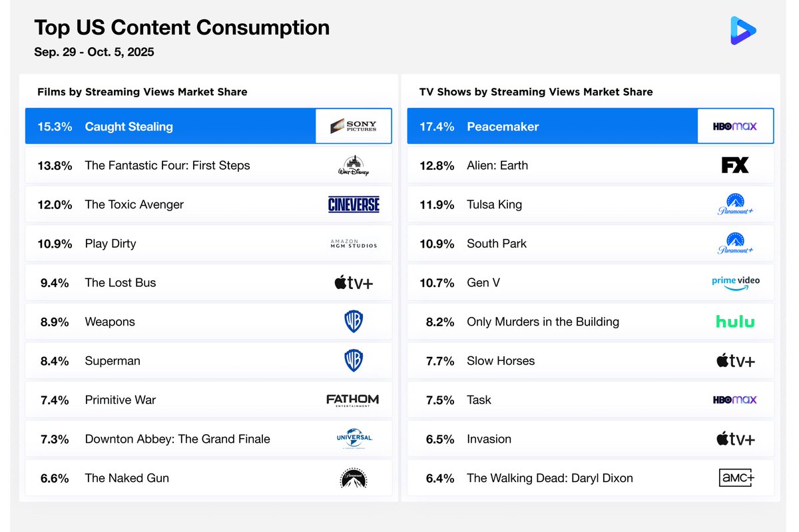The height and width of the screenshot is (532, 799).
Task: Click the Hulu logo for Only Murders in the Building
Action: click(735, 322)
